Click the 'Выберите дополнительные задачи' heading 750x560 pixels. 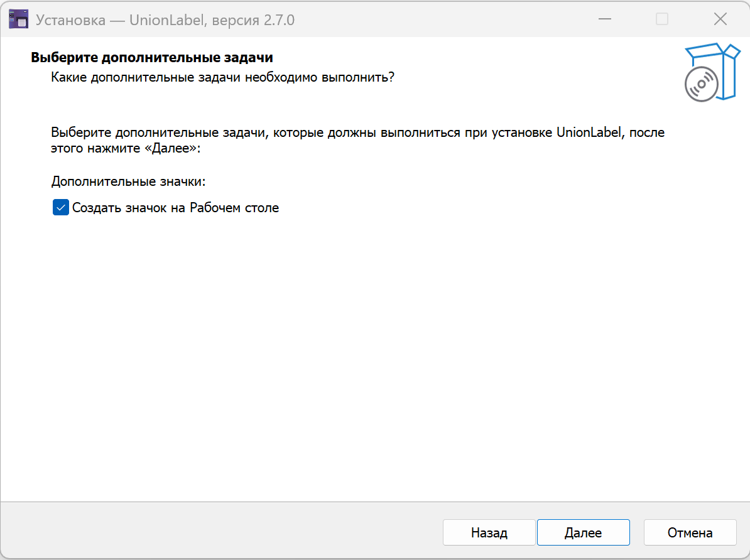pyautogui.click(x=151, y=58)
